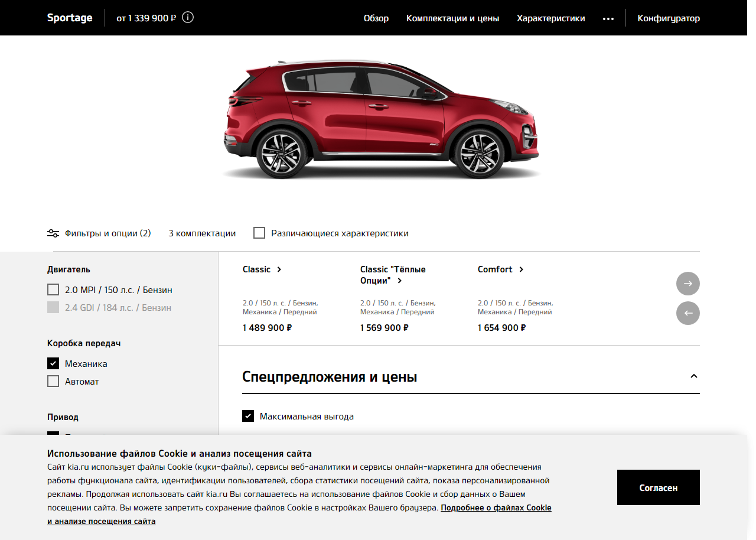Select Classic "Тёплые Опции" trim name

pos(393,275)
